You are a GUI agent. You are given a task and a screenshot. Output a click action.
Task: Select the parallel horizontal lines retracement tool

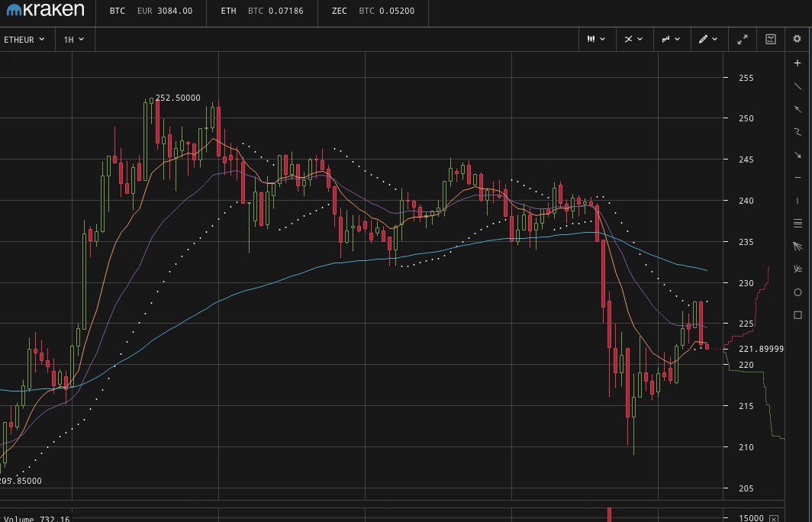(797, 224)
